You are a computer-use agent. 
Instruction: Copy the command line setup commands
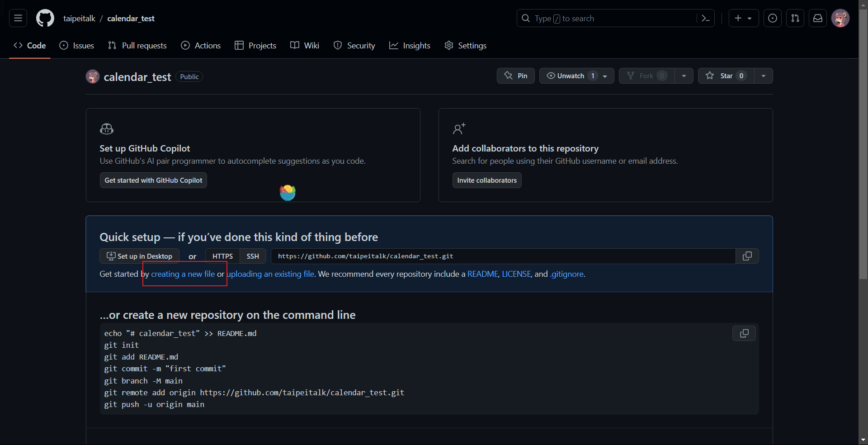point(744,333)
